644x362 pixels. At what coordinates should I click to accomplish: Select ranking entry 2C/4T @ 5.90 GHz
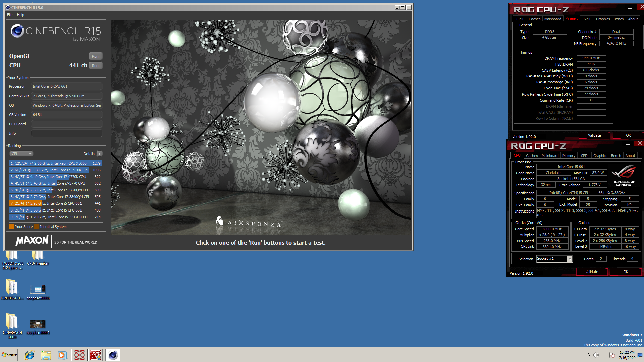click(x=56, y=203)
